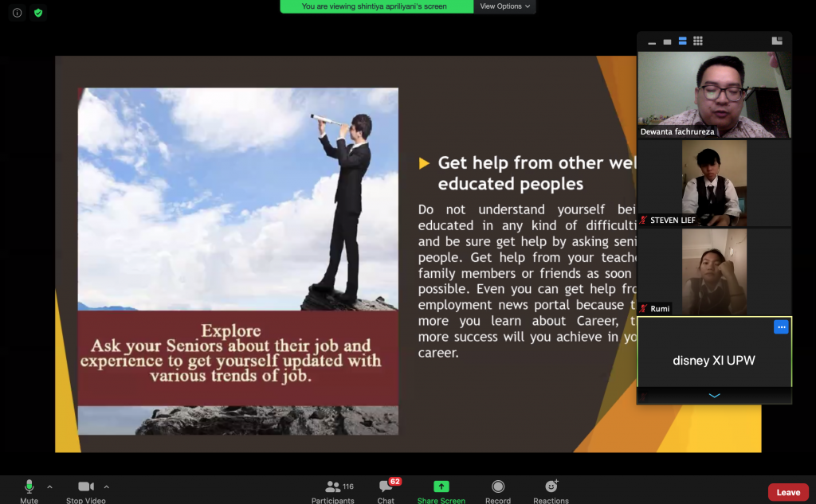Select the vertical video strip view
The height and width of the screenshot is (504, 816).
[x=682, y=41]
